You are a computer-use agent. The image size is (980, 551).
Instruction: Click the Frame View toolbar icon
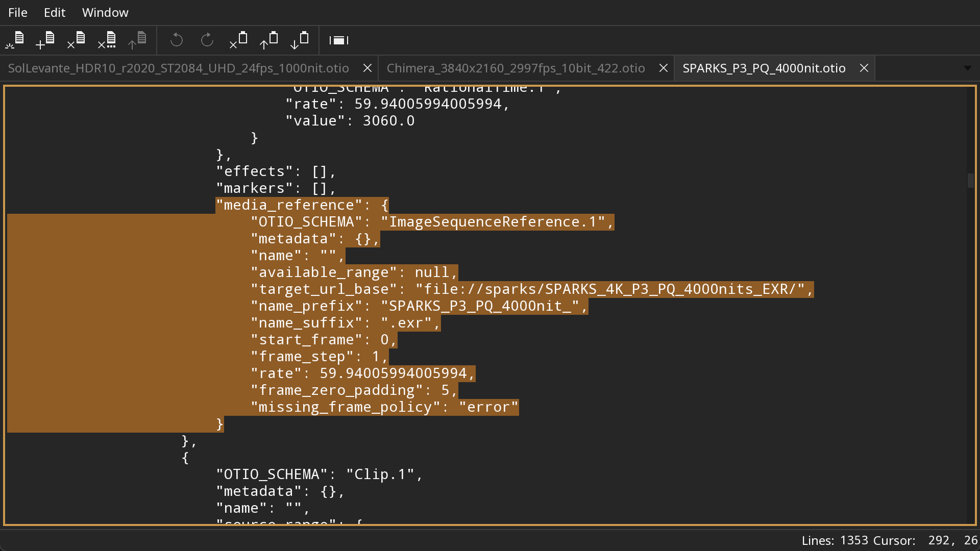pyautogui.click(x=339, y=40)
